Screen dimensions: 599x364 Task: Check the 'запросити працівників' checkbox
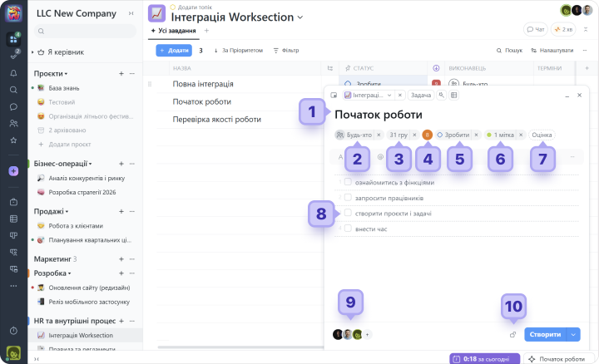click(x=348, y=198)
